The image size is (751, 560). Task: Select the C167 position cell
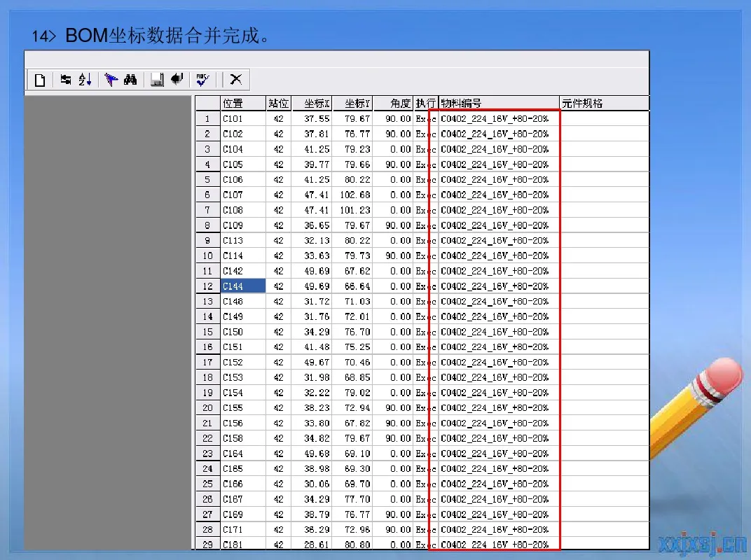(243, 499)
